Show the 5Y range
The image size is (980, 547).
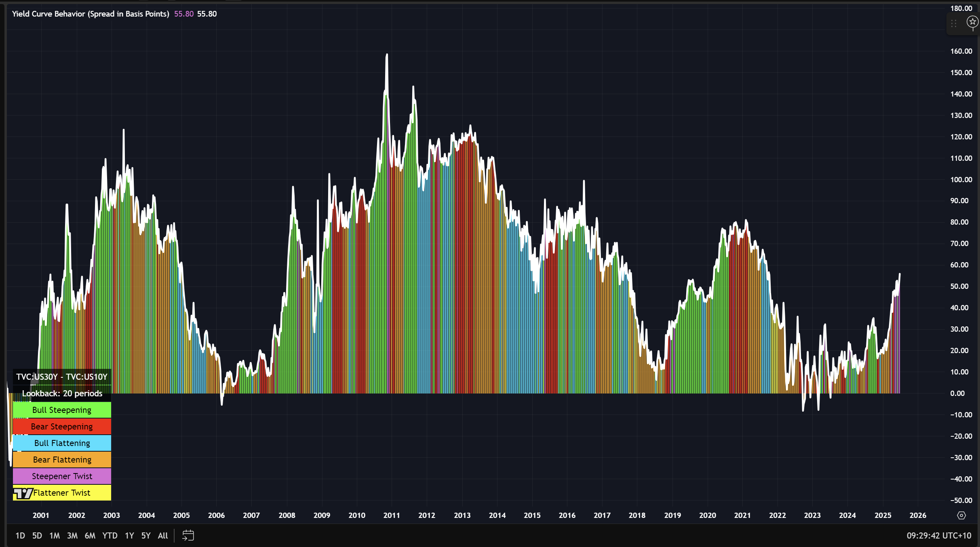pyautogui.click(x=145, y=536)
